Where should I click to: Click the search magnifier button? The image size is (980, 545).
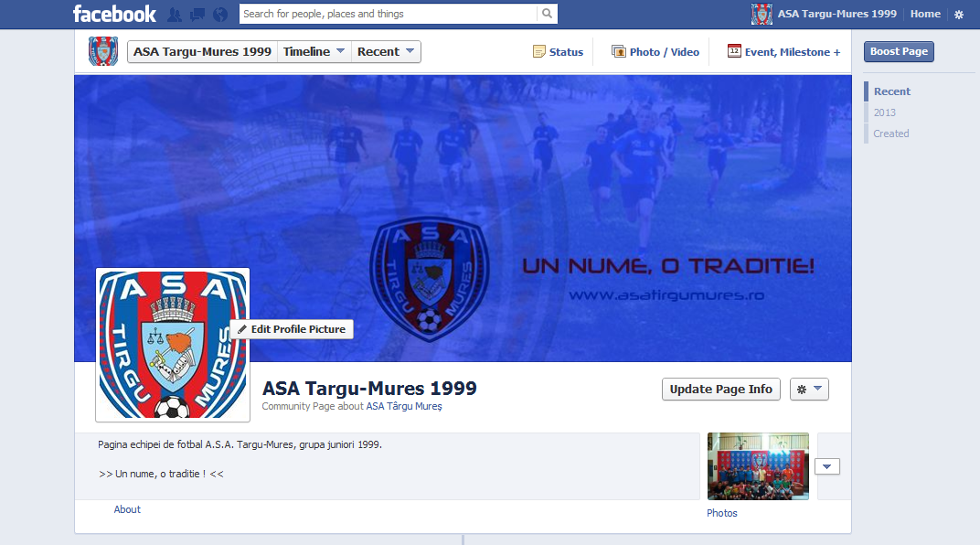click(x=547, y=14)
